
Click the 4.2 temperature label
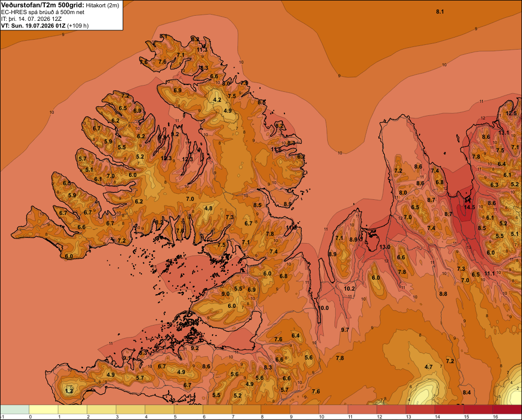pyautogui.click(x=217, y=100)
